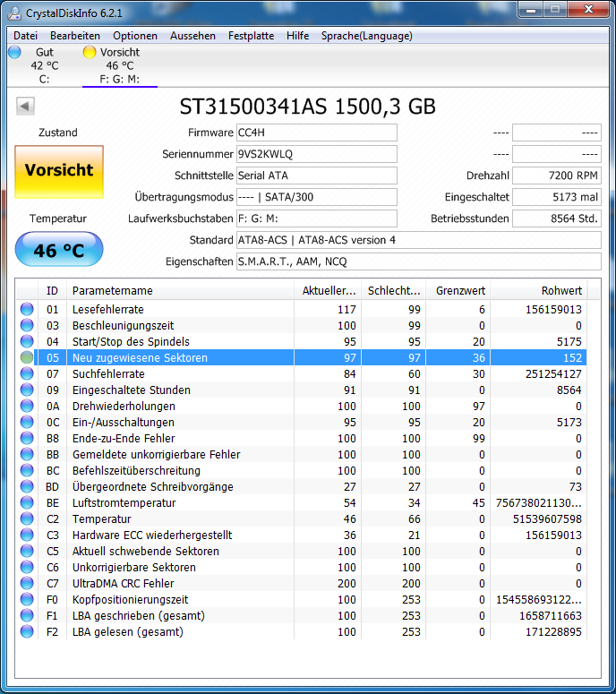
Task: Minimize the CrystalDiskInfo window
Action: (532, 10)
